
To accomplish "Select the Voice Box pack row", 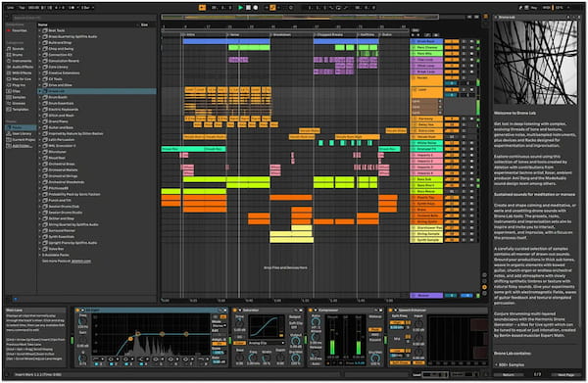I will click(97, 249).
